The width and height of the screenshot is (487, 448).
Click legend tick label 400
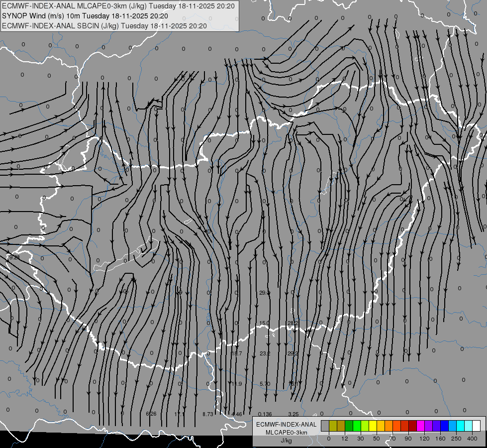472,439
